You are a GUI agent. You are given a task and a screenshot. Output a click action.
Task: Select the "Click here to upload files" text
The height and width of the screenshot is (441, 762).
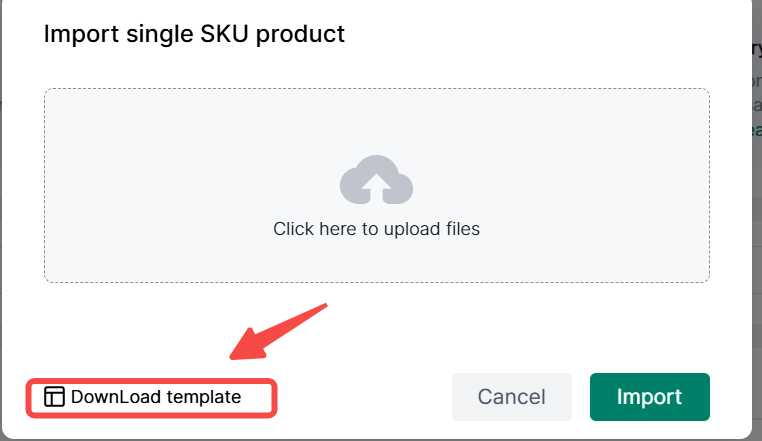point(376,229)
